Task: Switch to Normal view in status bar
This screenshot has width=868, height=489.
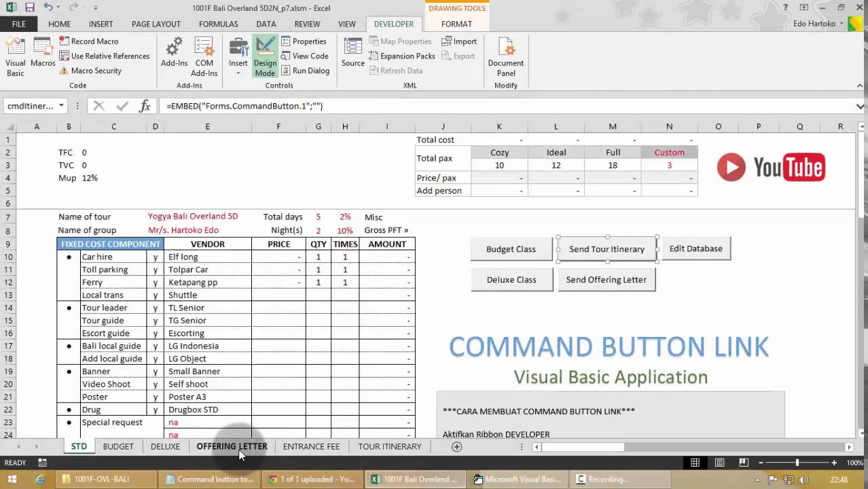Action: coord(695,463)
